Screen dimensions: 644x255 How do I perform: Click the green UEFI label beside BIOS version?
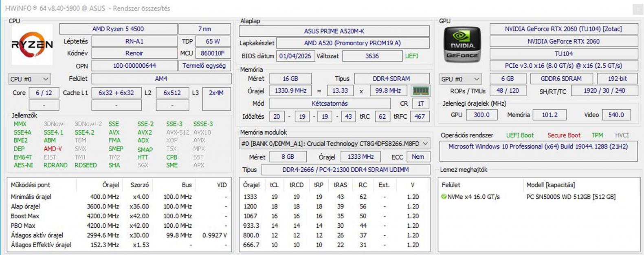[411, 56]
